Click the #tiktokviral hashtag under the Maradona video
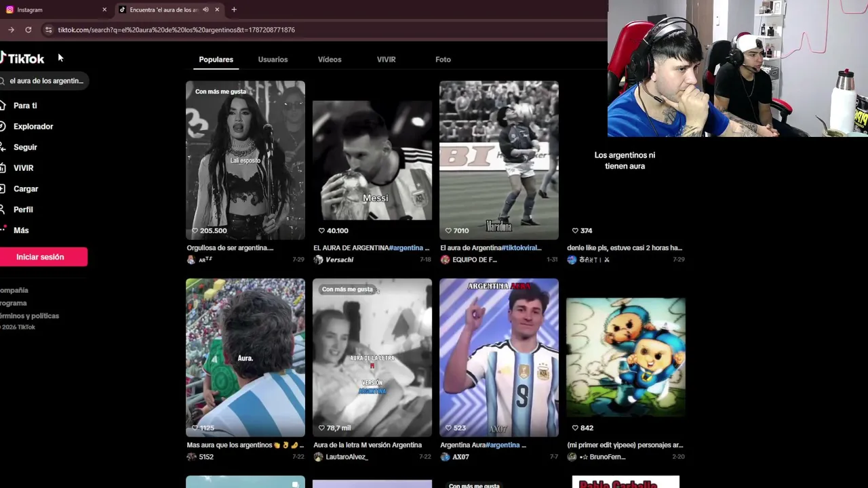868x488 pixels. pos(521,248)
